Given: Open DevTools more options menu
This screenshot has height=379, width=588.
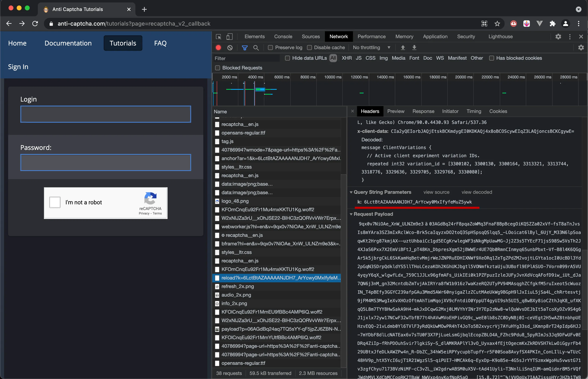Looking at the screenshot, I should coord(570,37).
